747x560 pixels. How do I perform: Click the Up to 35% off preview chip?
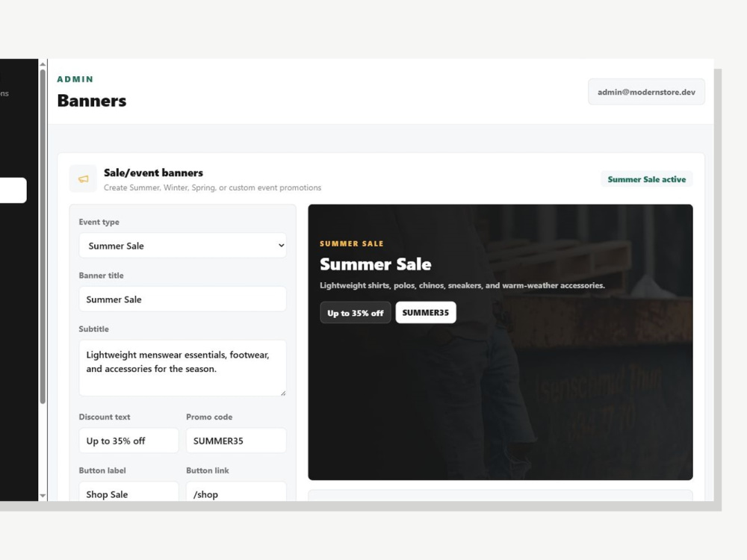tap(356, 313)
